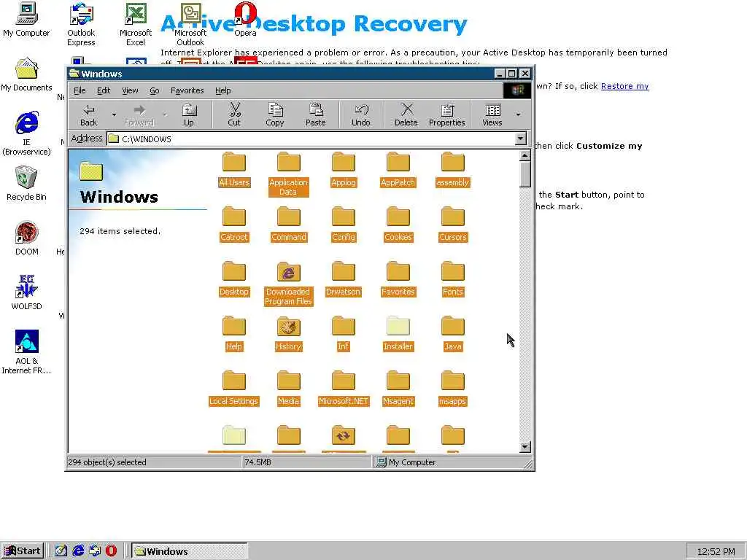This screenshot has height=560, width=747.
Task: Select the Drwatson folder
Action: coord(343,279)
